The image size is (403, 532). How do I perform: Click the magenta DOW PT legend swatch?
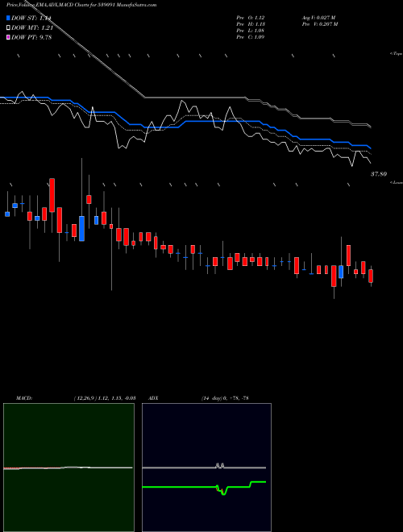(x=8, y=37)
